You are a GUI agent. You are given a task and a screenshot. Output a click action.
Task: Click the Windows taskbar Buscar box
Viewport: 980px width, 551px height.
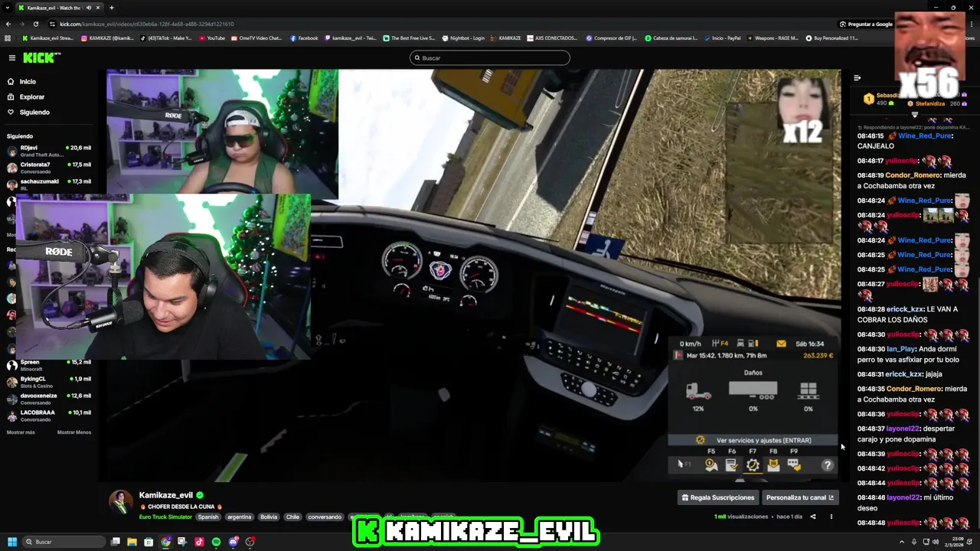point(64,542)
